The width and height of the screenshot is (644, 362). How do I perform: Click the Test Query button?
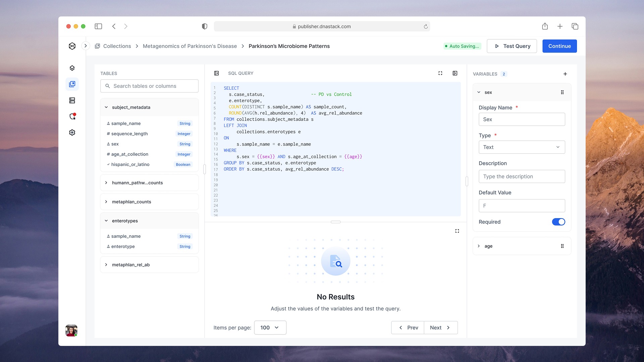coord(512,46)
